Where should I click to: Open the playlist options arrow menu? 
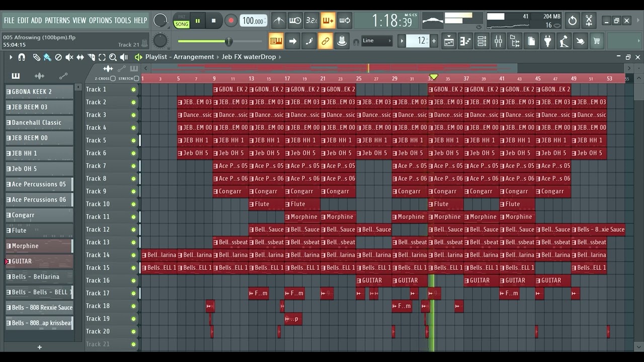[11, 57]
